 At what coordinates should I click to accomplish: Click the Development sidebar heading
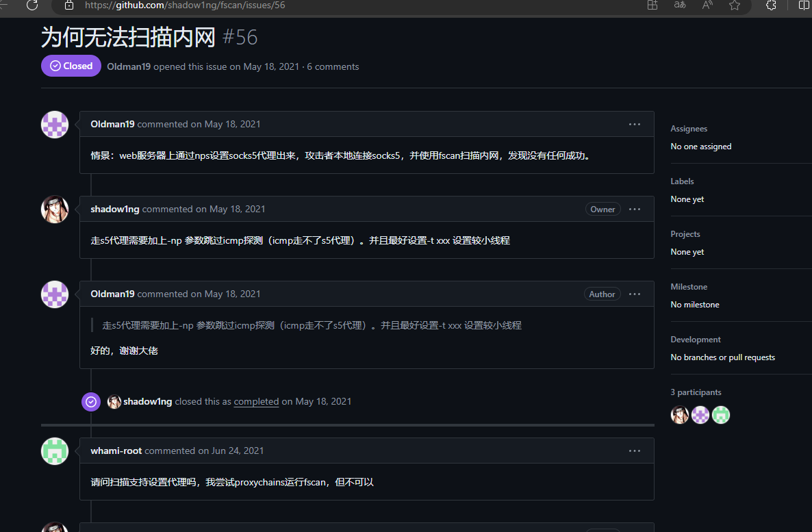pos(696,340)
